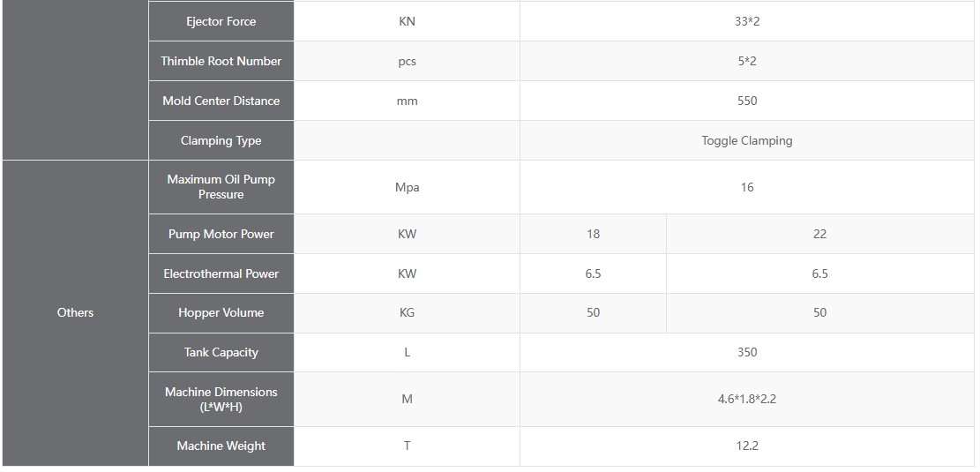This screenshot has height=472, width=980.
Task: Click the Tank Capacity label cell
Action: click(221, 352)
